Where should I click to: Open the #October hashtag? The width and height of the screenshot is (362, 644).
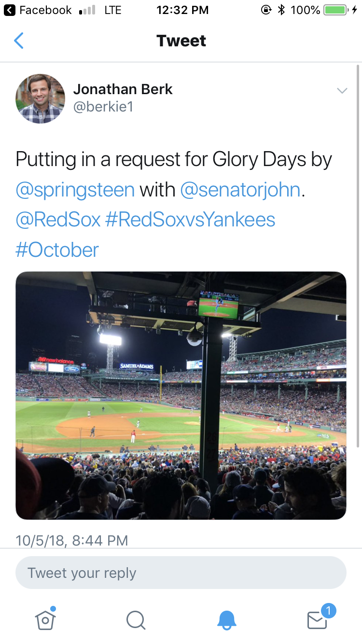(57, 250)
